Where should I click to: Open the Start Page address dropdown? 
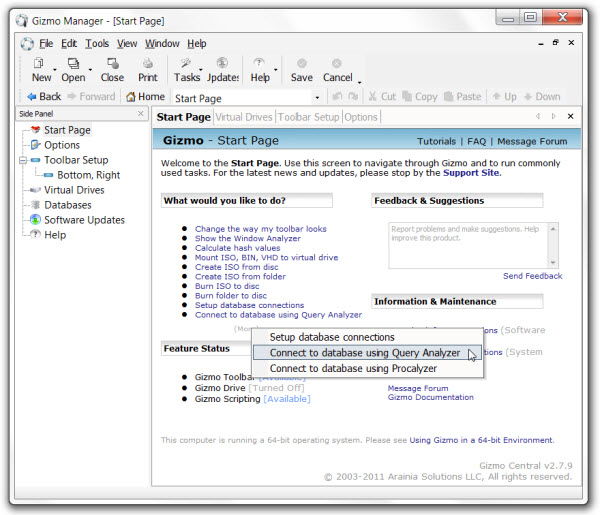pos(317,98)
